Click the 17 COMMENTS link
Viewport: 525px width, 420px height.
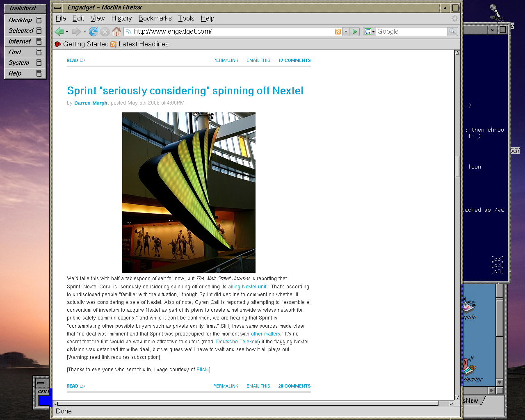point(294,60)
